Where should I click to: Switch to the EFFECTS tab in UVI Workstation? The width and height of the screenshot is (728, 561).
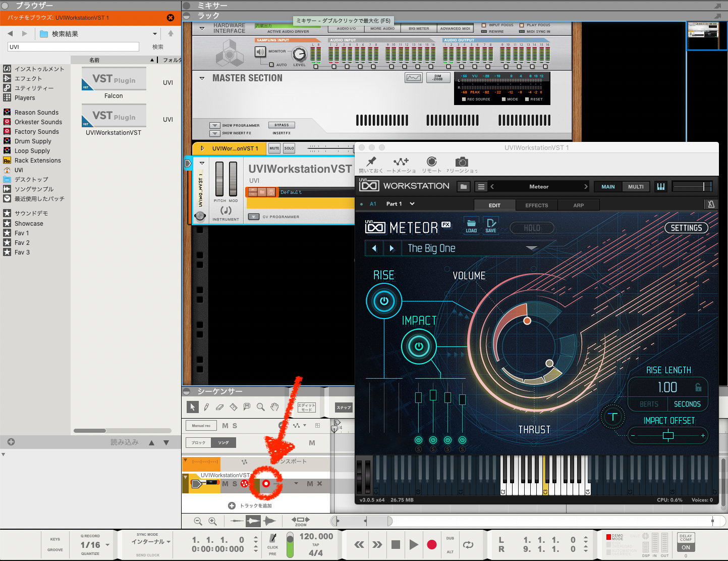pyautogui.click(x=536, y=206)
